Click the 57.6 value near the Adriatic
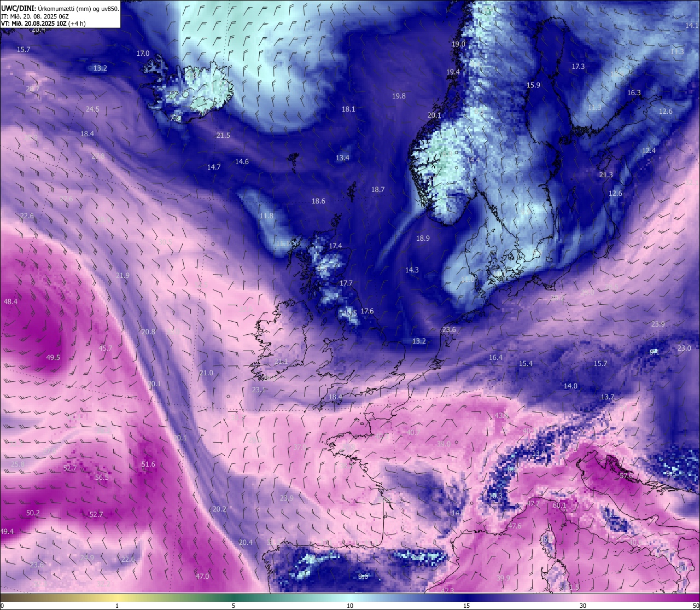Image resolution: width=700 pixels, height=610 pixels. [626, 476]
